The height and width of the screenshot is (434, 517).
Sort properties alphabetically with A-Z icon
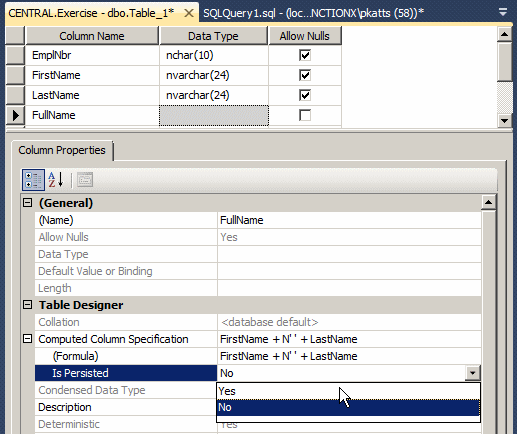click(56, 180)
